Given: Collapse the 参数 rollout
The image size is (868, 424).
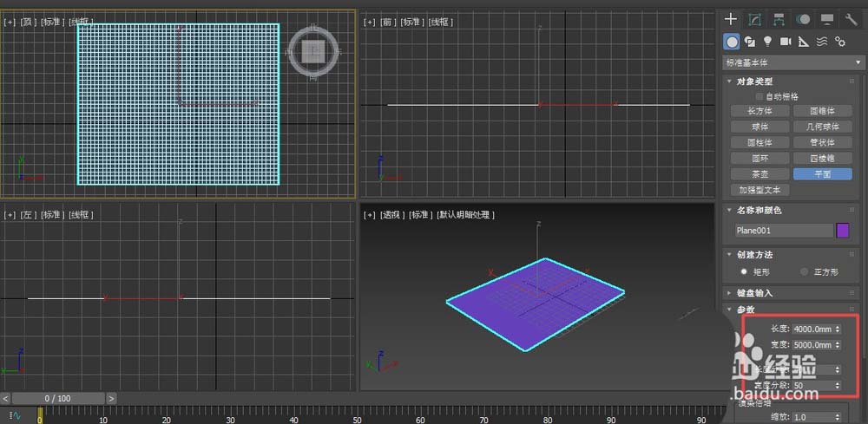Looking at the screenshot, I should tap(730, 310).
